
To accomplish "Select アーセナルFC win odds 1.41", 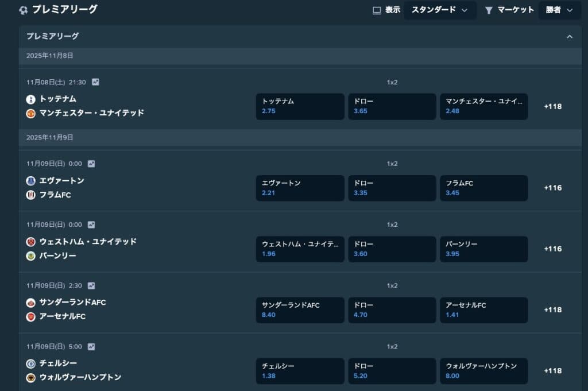I will pyautogui.click(x=483, y=309).
